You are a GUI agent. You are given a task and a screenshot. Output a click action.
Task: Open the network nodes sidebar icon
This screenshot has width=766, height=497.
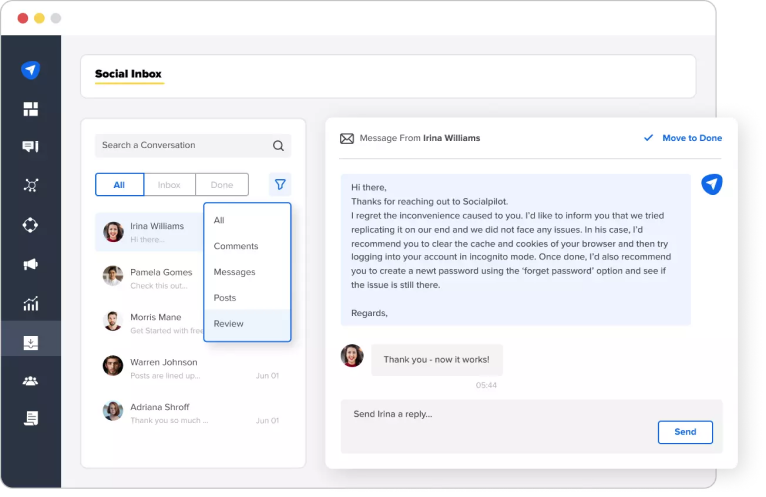(30, 185)
